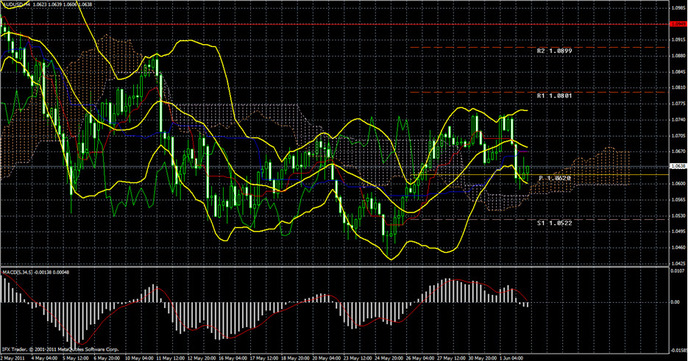Click the red price tag on the price axis

point(679,25)
